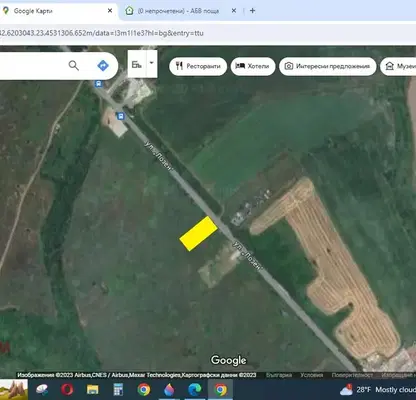Select Интересни предложения chip
The image size is (416, 400).
click(328, 66)
